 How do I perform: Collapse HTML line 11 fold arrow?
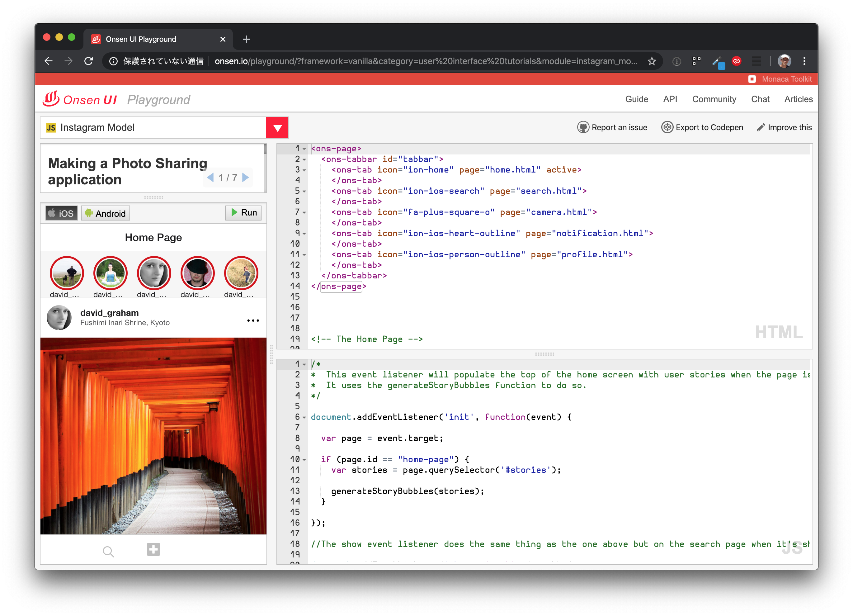coord(304,255)
